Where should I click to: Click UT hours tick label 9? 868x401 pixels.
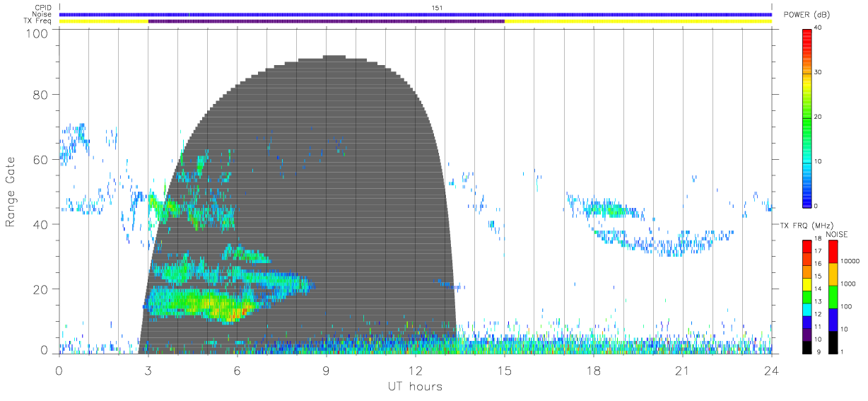[327, 370]
